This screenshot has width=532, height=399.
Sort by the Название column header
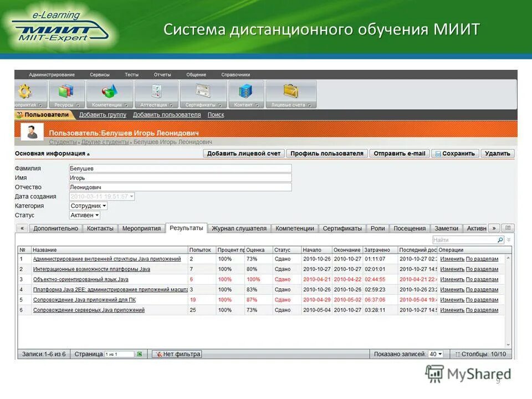[109, 250]
